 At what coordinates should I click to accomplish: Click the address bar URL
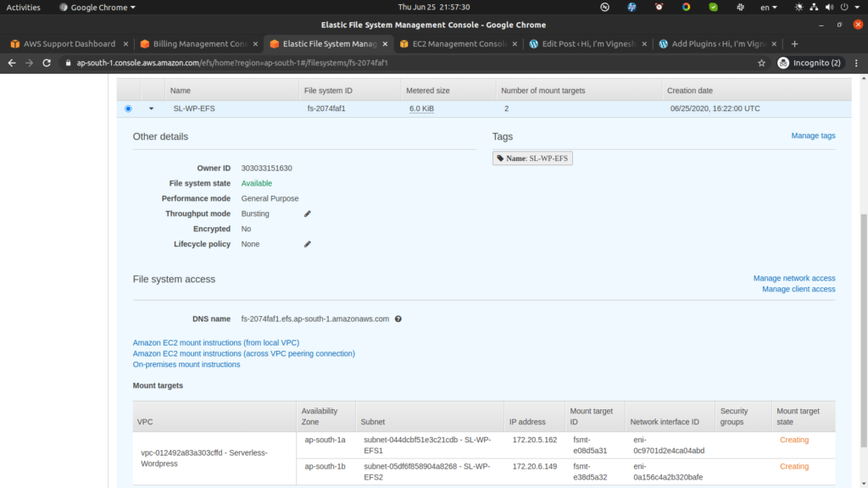(232, 63)
